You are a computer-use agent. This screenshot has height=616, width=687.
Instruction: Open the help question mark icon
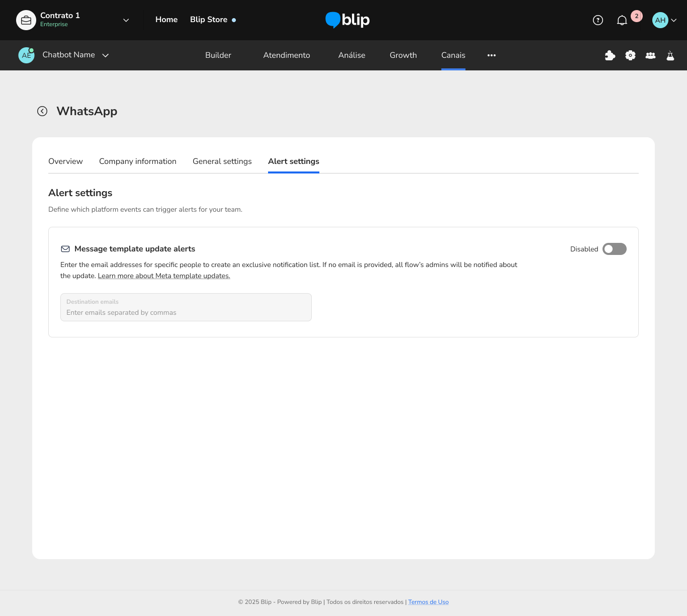(597, 20)
